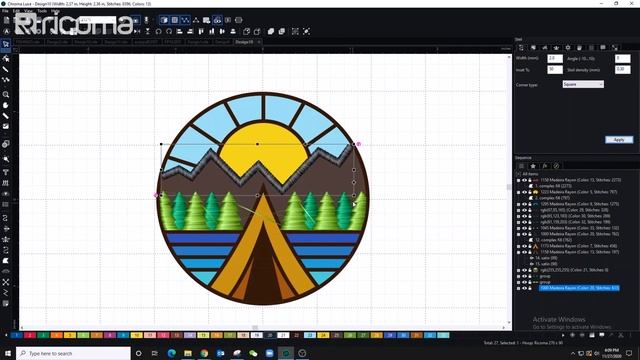Click the triangle node-display icon in top toolbar
The height and width of the screenshot is (360, 640).
point(196,20)
